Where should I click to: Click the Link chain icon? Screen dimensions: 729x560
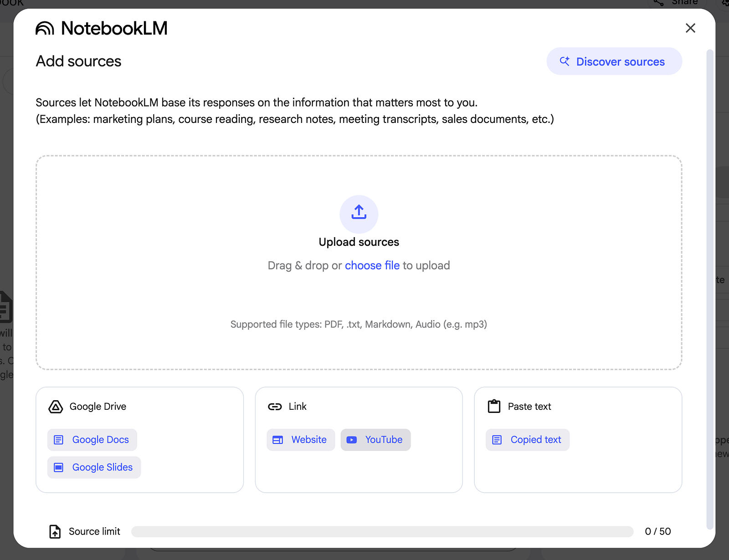(275, 407)
